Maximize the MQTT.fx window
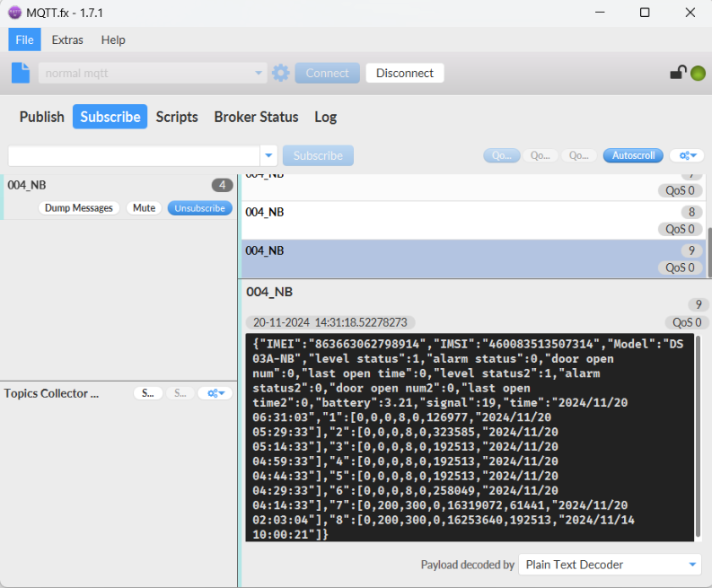 tap(645, 13)
